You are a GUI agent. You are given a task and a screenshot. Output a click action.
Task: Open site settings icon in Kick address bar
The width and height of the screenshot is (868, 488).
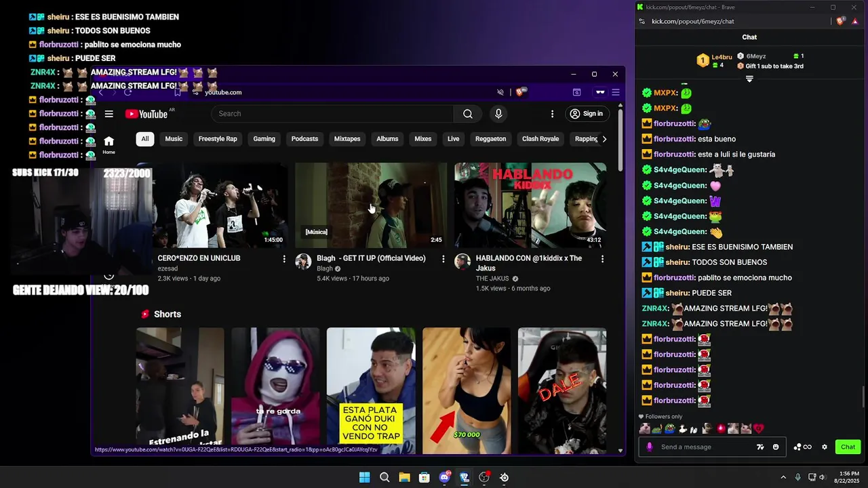click(642, 21)
